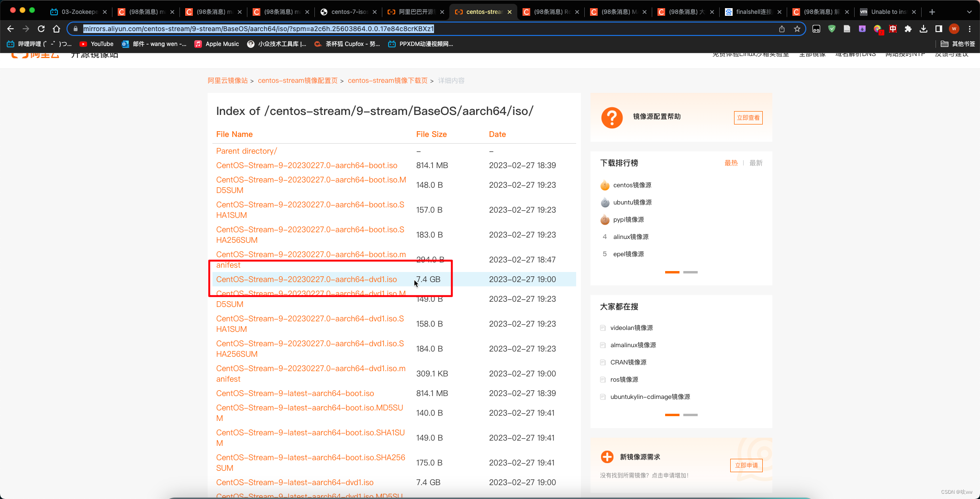This screenshot has width=980, height=499.
Task: Expand the tab search chevron
Action: point(969,12)
